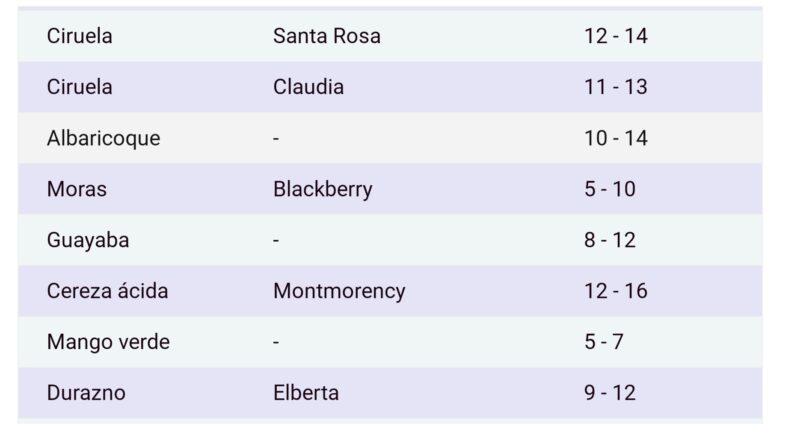The width and height of the screenshot is (800, 424).
Task: Click the Albaricoque fruit name
Action: (x=103, y=138)
